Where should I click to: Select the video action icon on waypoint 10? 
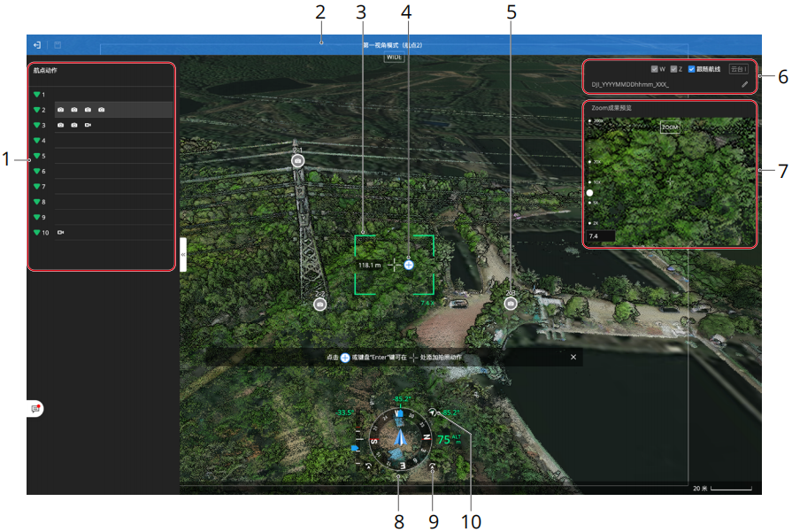60,233
